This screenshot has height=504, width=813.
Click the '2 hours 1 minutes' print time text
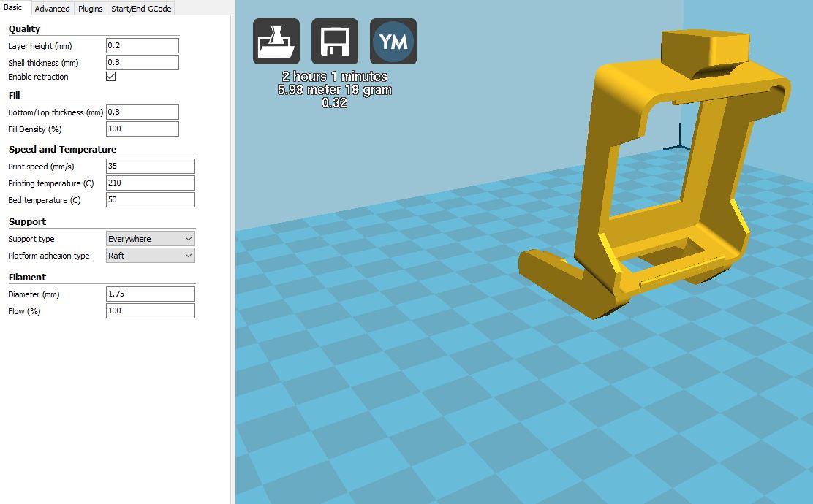point(335,77)
